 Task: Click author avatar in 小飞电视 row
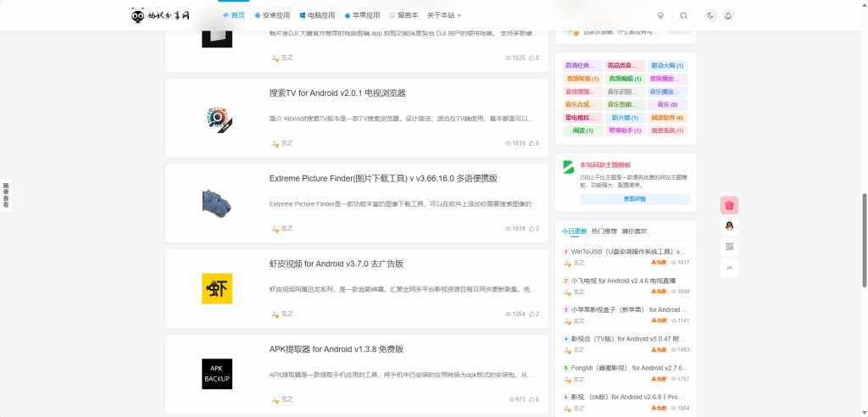[x=567, y=292]
